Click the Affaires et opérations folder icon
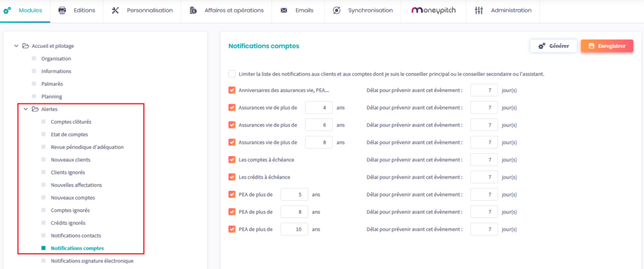This screenshot has height=269, width=644. tap(192, 11)
